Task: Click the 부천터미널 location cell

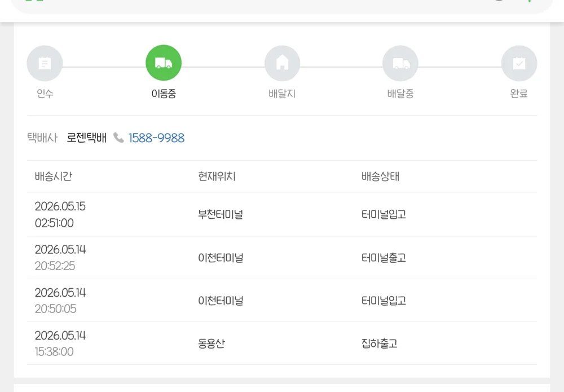Action: pos(221,215)
